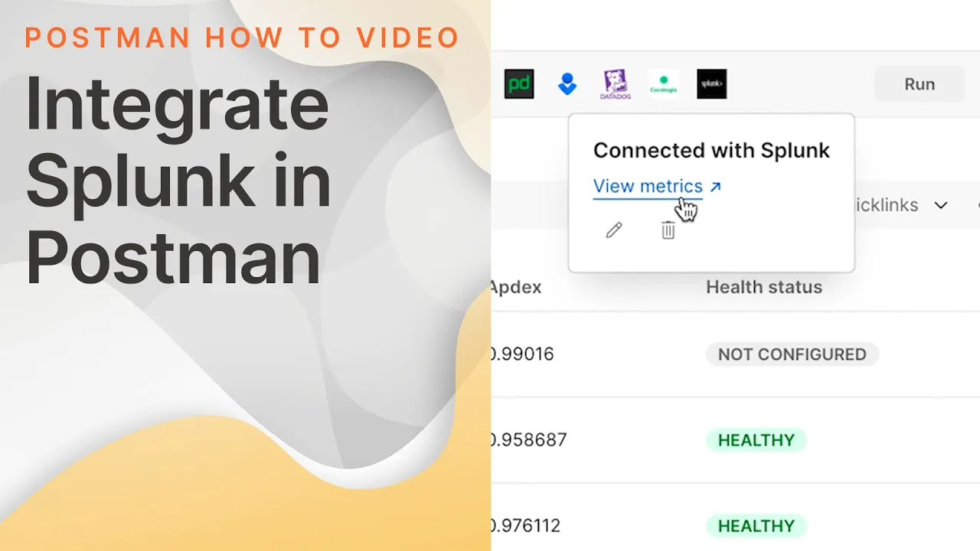
Task: Click the Connected with Splunk heading
Action: pyautogui.click(x=711, y=151)
